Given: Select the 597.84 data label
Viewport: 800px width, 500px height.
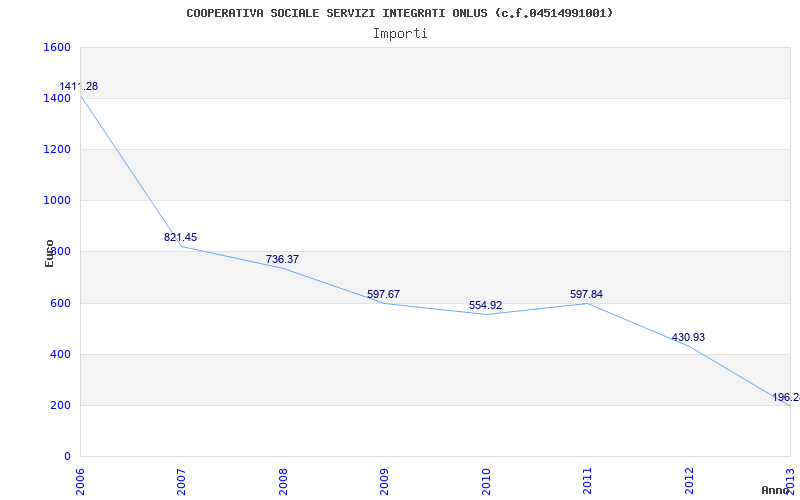Looking at the screenshot, I should pos(586,294).
